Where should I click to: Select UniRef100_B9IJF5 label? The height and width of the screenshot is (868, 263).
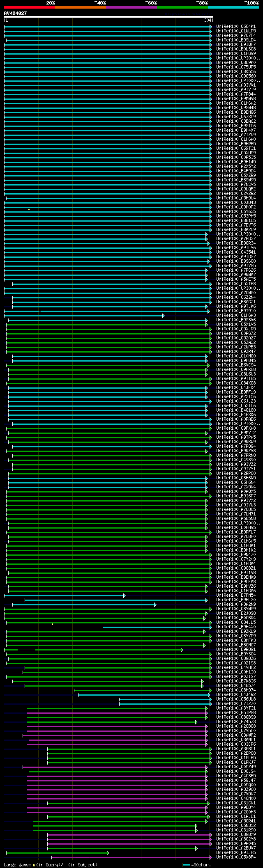click(x=236, y=852)
